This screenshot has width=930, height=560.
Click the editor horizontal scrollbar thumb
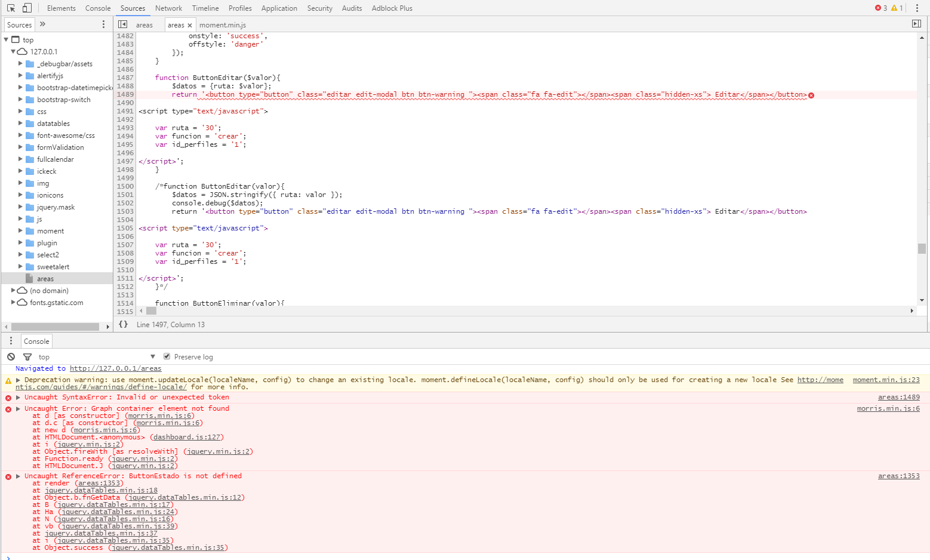tap(151, 310)
